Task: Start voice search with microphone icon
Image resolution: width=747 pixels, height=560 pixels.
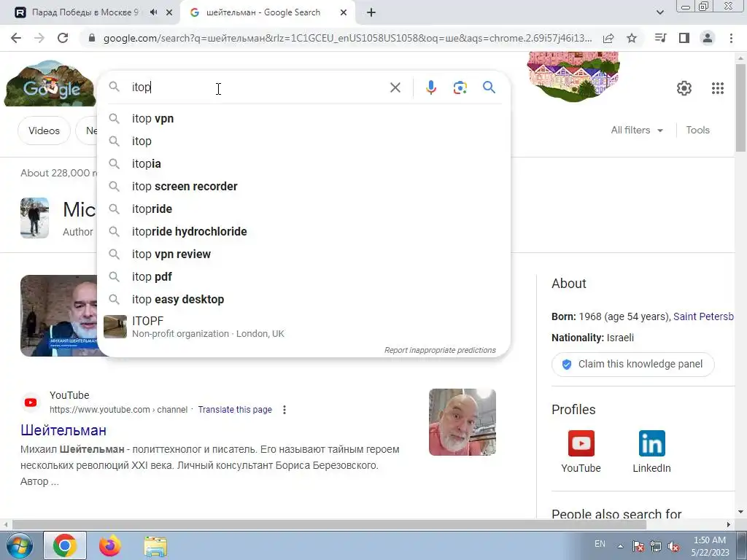Action: pyautogui.click(x=431, y=87)
